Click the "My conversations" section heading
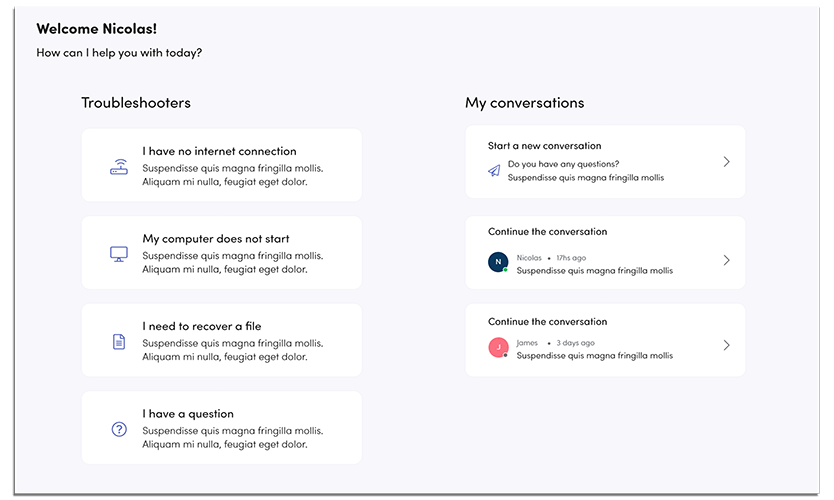The image size is (834, 500). click(x=524, y=103)
